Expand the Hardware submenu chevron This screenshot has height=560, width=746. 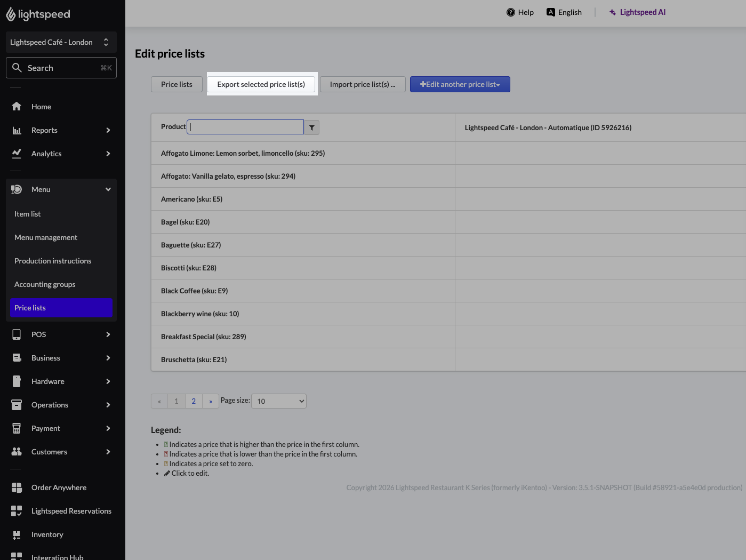tap(108, 381)
